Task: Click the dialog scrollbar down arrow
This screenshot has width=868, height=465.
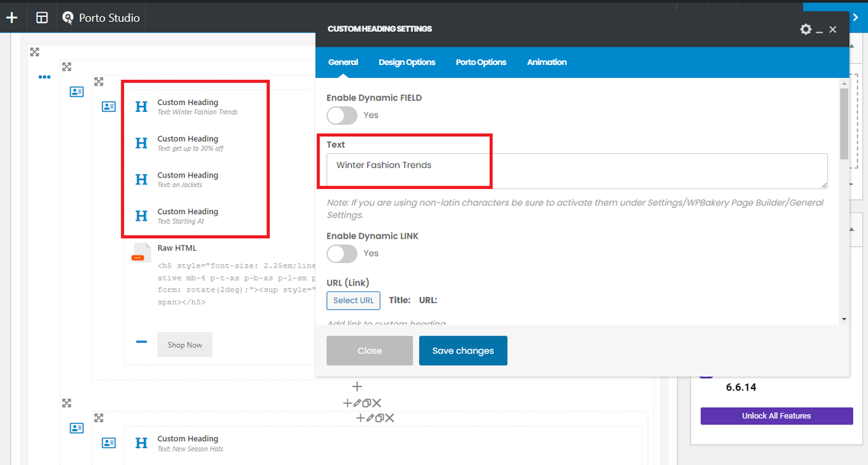Action: pos(844,319)
